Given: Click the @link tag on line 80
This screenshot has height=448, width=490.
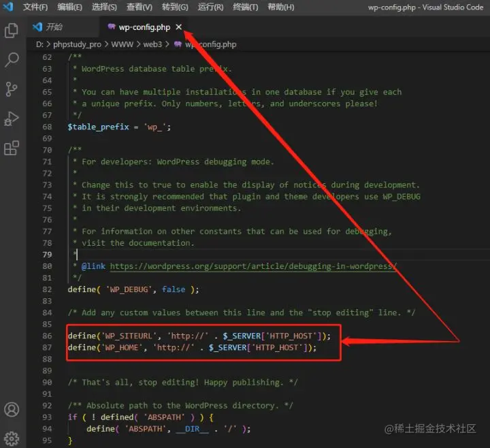Looking at the screenshot, I should [x=93, y=266].
